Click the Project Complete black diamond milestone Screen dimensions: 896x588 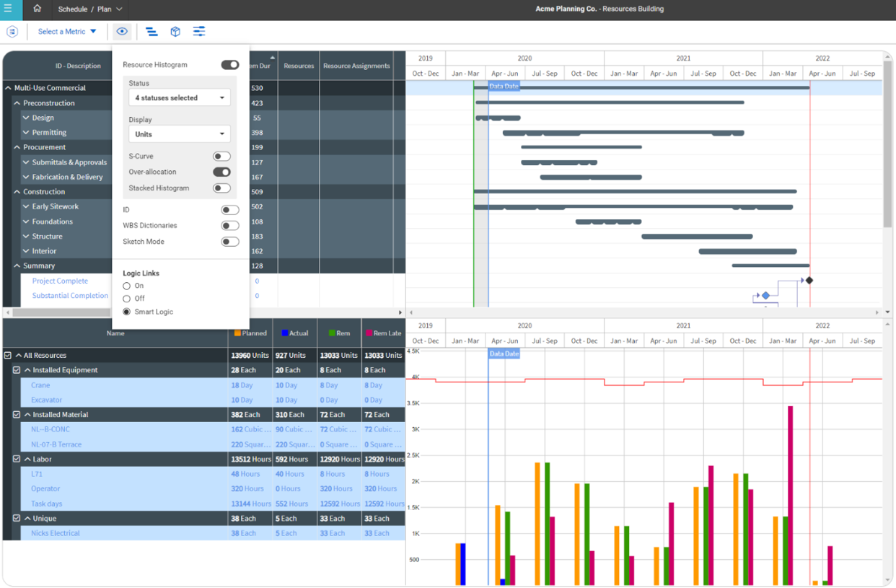click(809, 281)
